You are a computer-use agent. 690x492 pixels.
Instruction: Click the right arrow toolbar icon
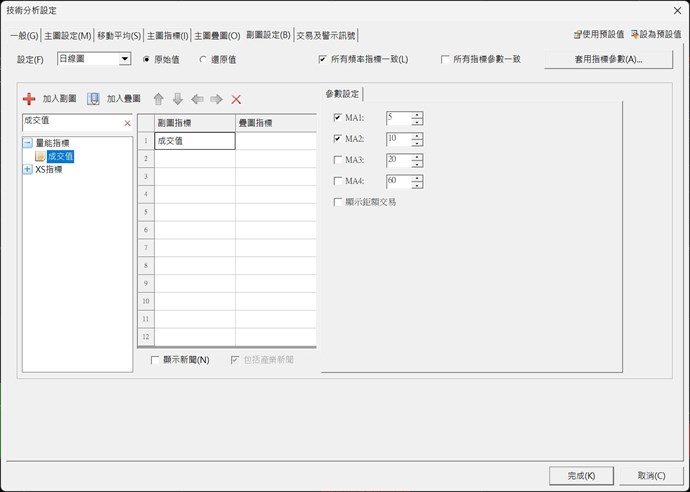[216, 99]
